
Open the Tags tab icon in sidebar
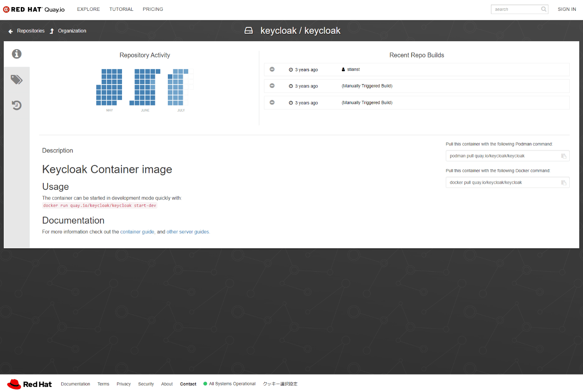[17, 80]
